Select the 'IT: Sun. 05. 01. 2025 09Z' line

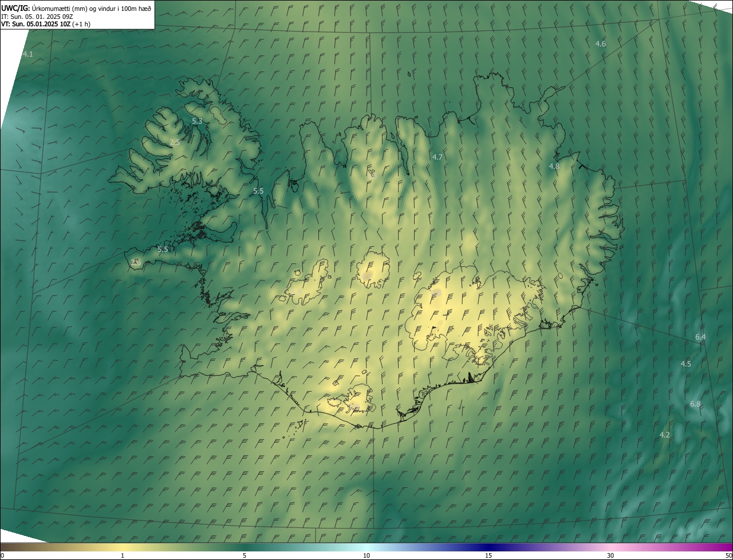(37, 16)
